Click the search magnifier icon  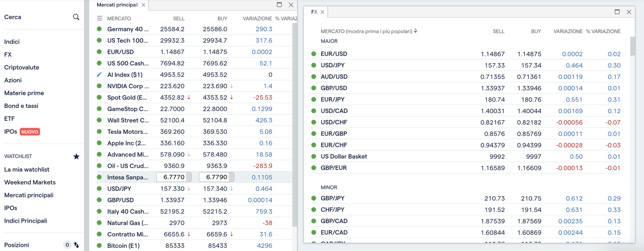[76, 17]
